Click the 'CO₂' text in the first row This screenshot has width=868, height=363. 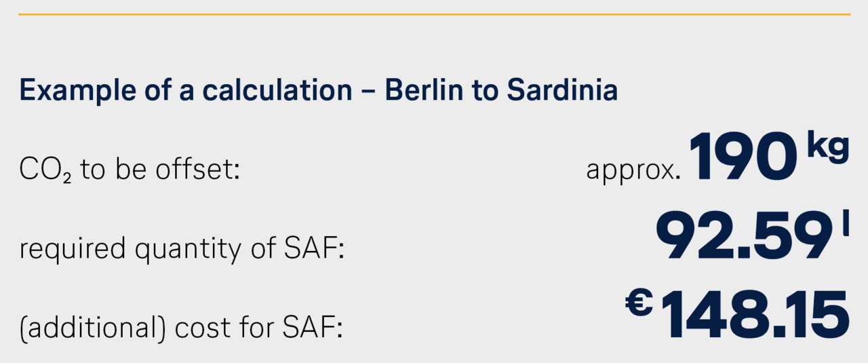point(46,171)
